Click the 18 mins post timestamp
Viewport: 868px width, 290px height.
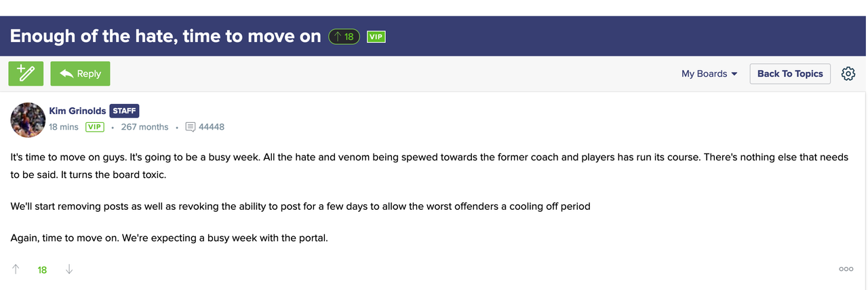click(x=63, y=127)
